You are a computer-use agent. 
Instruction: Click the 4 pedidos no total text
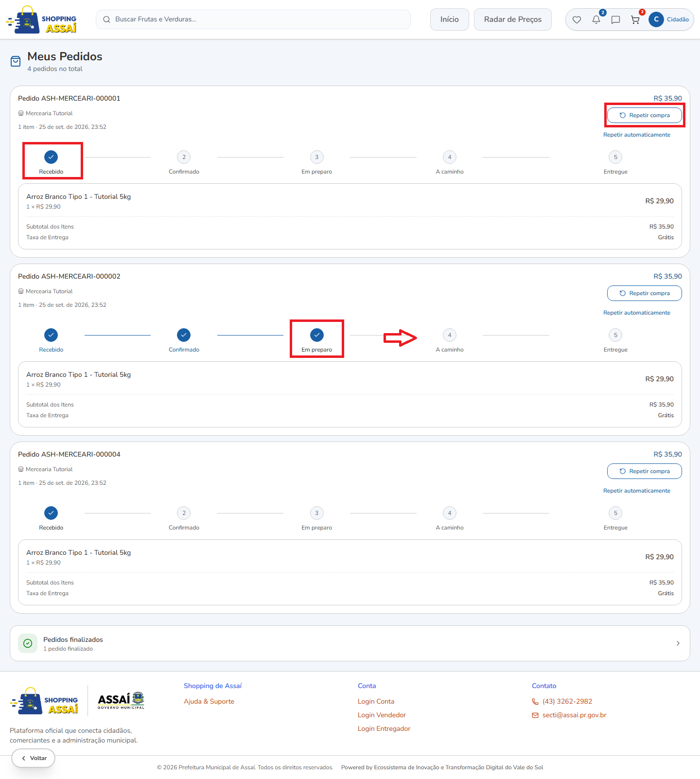click(x=55, y=69)
